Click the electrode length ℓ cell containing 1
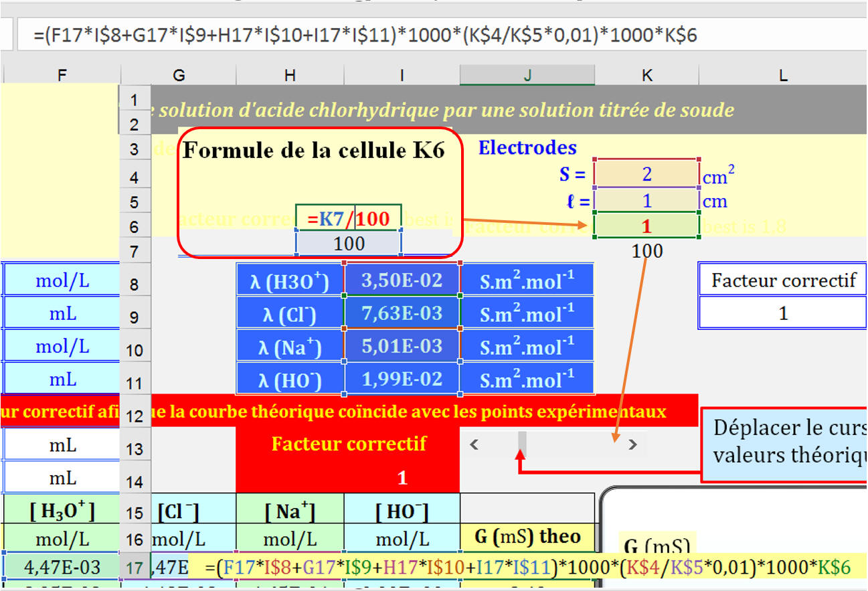The height and width of the screenshot is (591, 868). click(x=646, y=201)
